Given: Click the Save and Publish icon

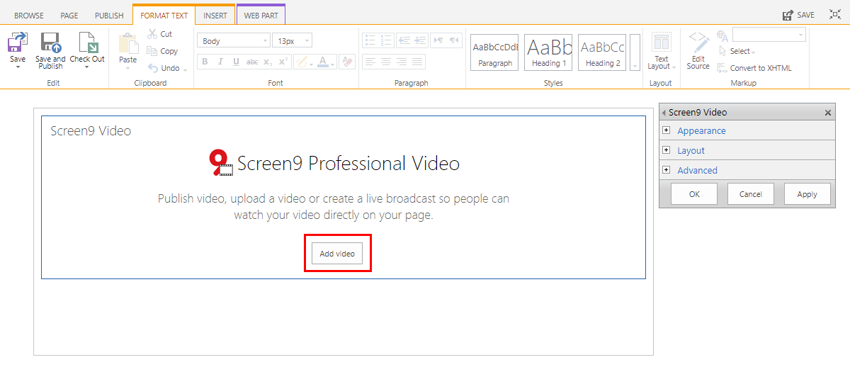Looking at the screenshot, I should click(x=50, y=43).
